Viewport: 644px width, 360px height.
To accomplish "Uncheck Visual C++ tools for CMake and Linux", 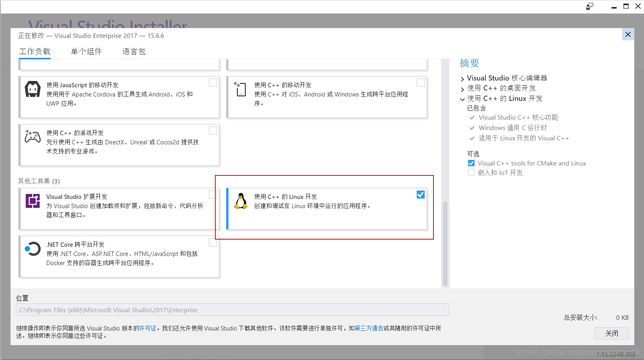I will pos(471,163).
